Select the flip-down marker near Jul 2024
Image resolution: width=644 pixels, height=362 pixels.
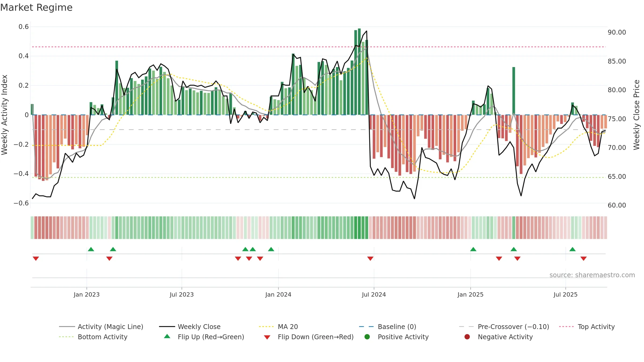point(370,258)
